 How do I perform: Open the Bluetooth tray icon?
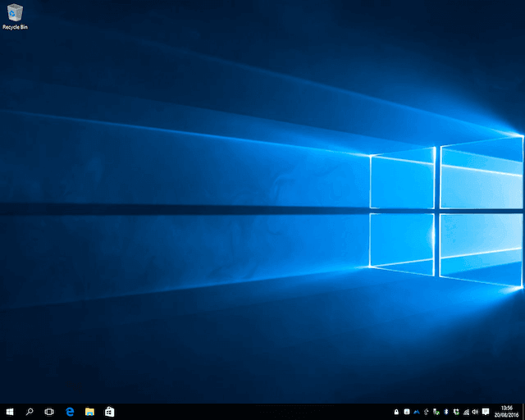click(x=446, y=412)
